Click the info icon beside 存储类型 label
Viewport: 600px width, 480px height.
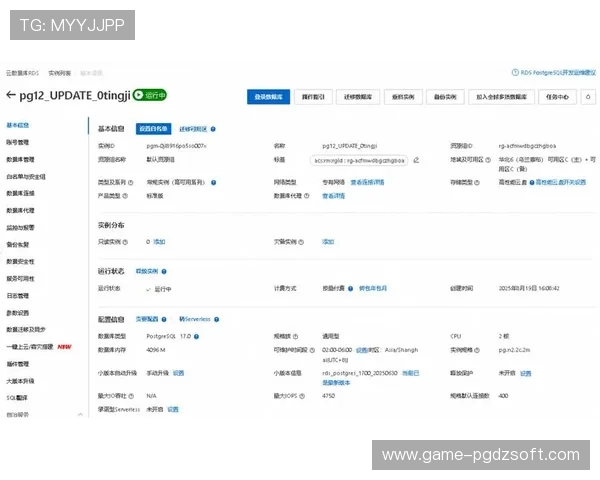coord(477,183)
